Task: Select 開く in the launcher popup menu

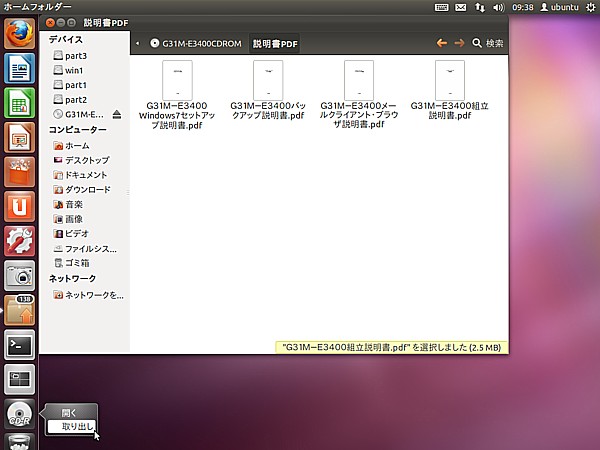Action: tap(71, 413)
